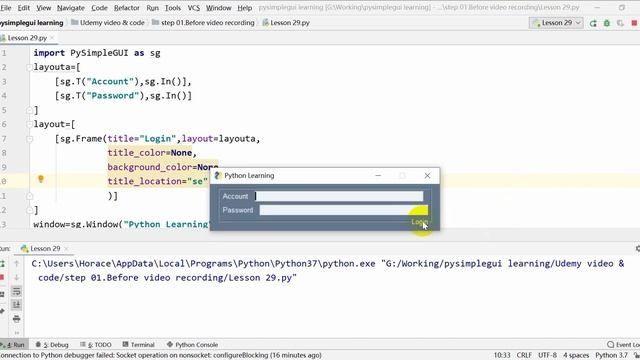Collapse the layout= list fold marker on line 6
The width and height of the screenshot is (640, 360).
[x=29, y=124]
